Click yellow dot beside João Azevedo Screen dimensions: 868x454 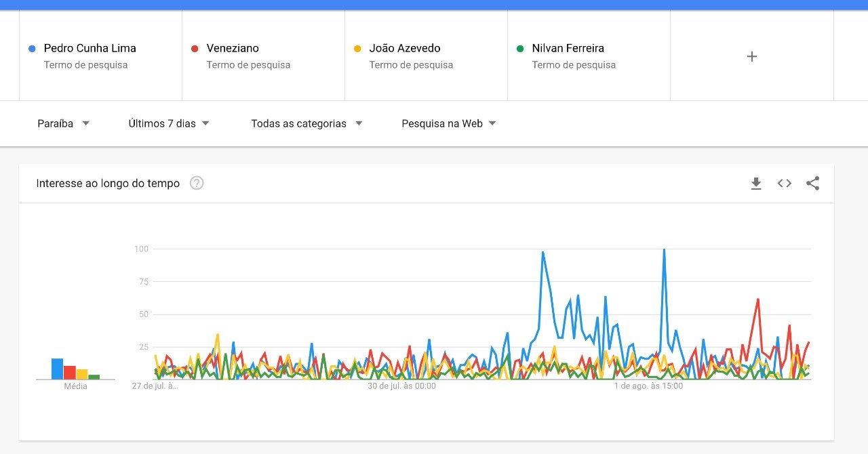357,49
